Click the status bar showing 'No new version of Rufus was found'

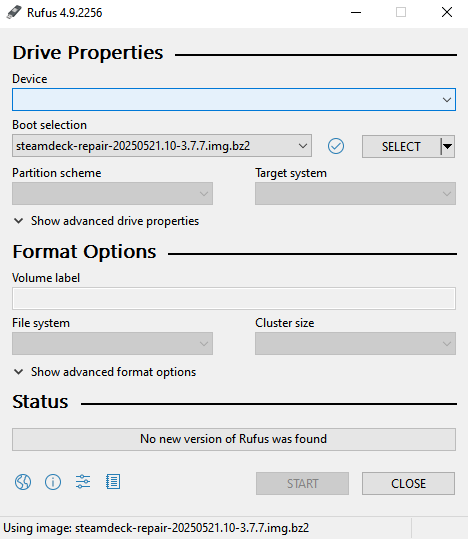(x=234, y=439)
